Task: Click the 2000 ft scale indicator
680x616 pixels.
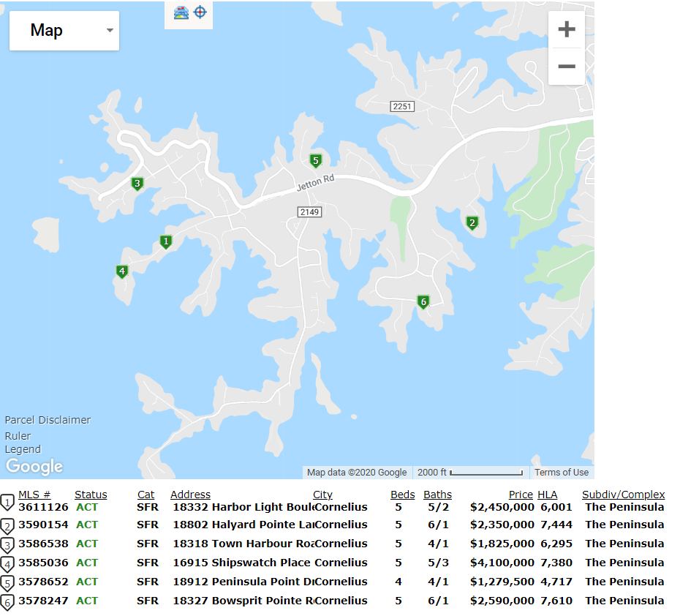Action: (x=470, y=473)
